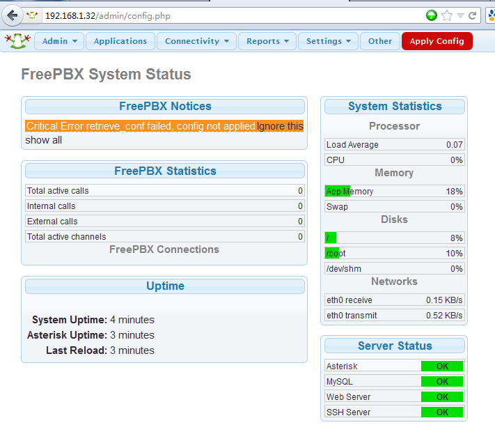Click the red Apply Config button
The height and width of the screenshot is (448, 495).
[x=437, y=41]
